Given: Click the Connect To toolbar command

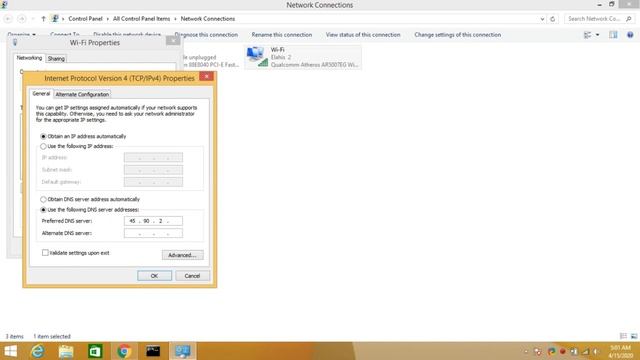Looking at the screenshot, I should tap(65, 35).
